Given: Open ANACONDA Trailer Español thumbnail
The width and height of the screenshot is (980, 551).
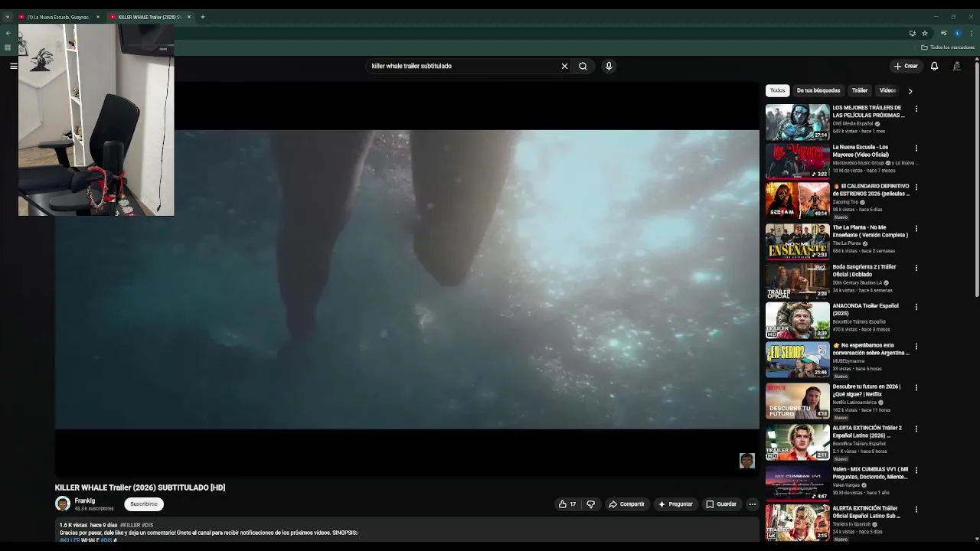Looking at the screenshot, I should 798,321.
